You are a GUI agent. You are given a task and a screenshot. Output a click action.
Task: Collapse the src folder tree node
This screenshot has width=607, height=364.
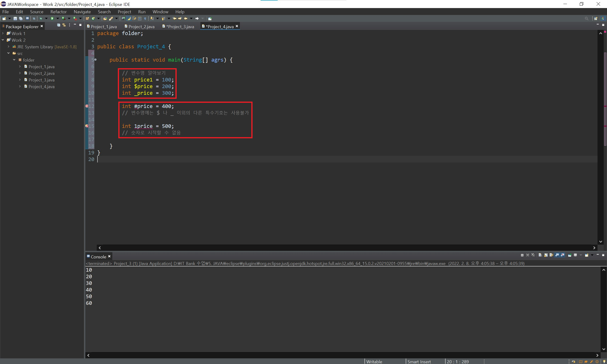pyautogui.click(x=8, y=53)
